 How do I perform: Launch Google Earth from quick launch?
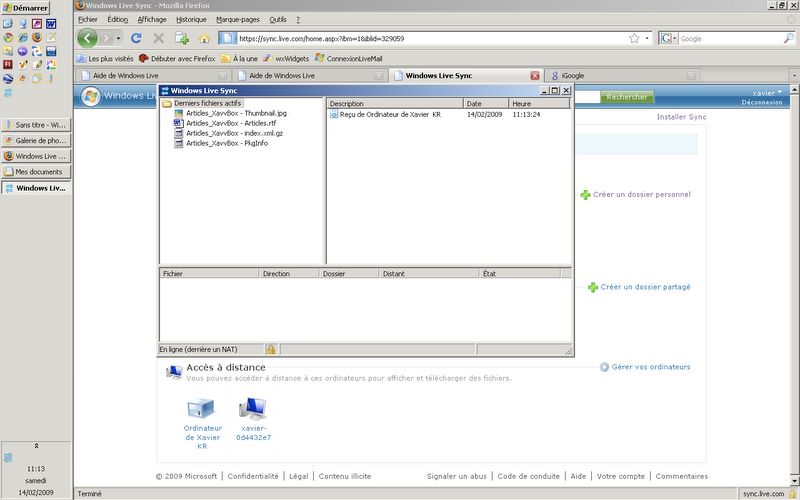coord(8,79)
